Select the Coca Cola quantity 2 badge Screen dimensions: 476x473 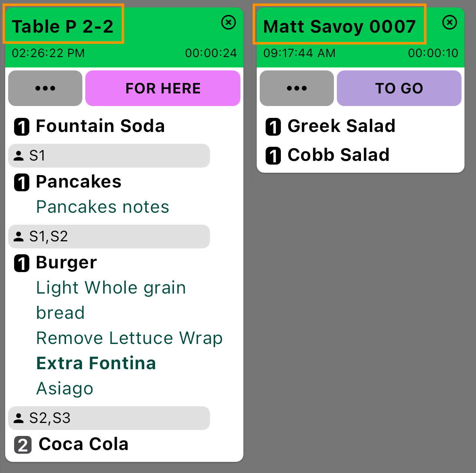(23, 445)
